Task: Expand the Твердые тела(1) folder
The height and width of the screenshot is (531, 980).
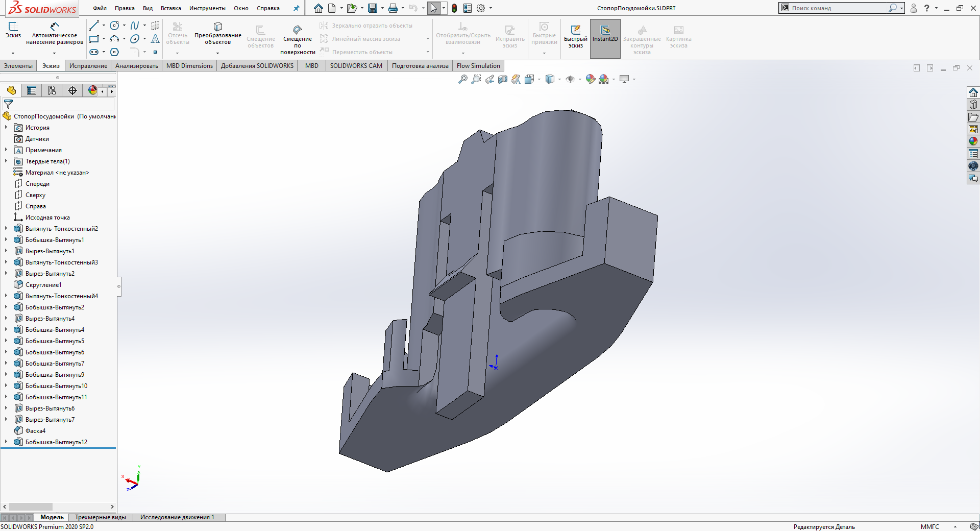Action: point(6,161)
